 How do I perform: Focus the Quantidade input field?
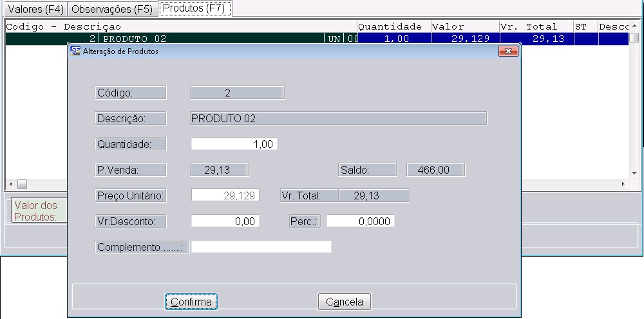pyautogui.click(x=234, y=144)
